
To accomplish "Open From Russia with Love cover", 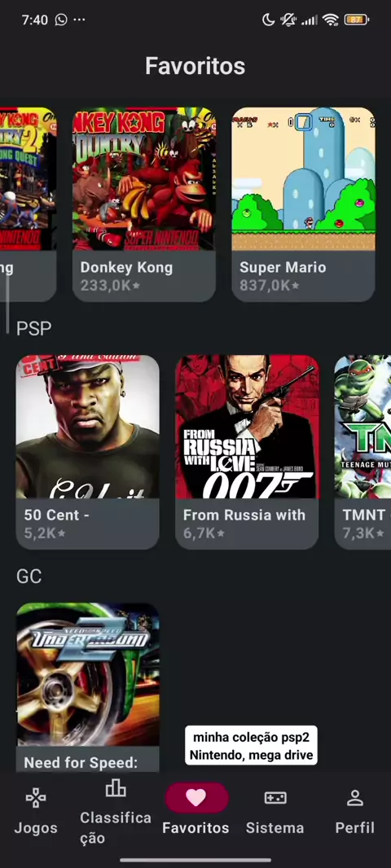I will click(x=247, y=427).
